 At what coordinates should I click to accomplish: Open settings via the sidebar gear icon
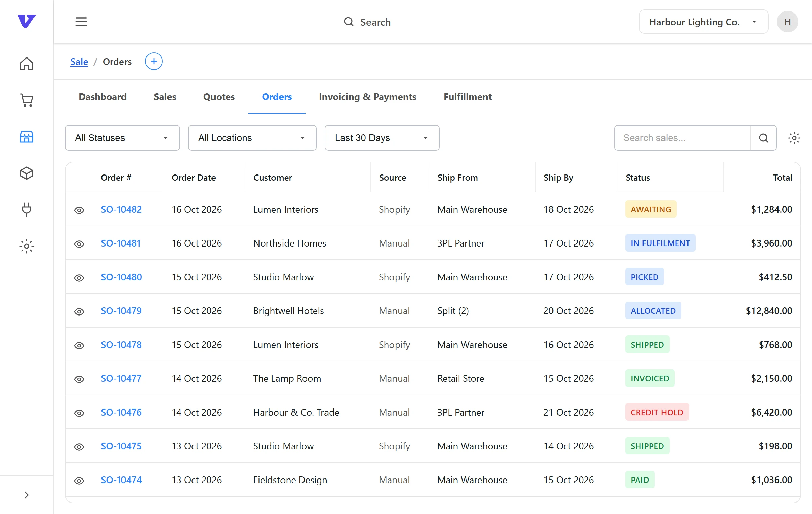click(27, 246)
